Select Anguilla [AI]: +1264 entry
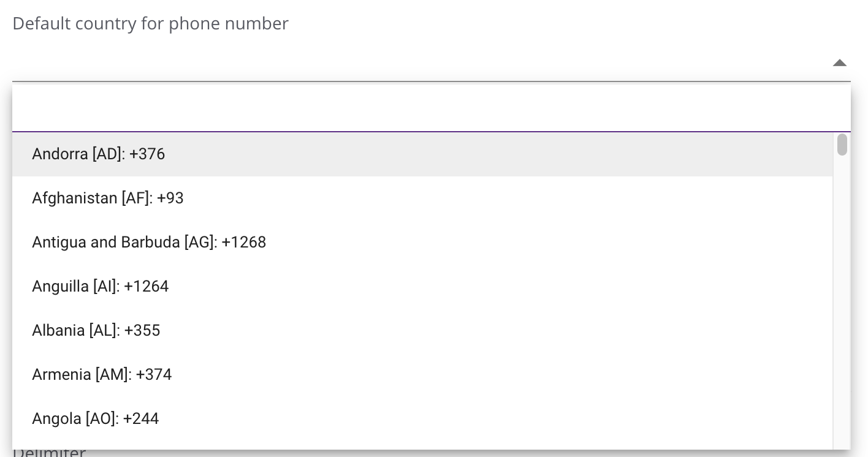This screenshot has height=457, width=868. (x=100, y=286)
